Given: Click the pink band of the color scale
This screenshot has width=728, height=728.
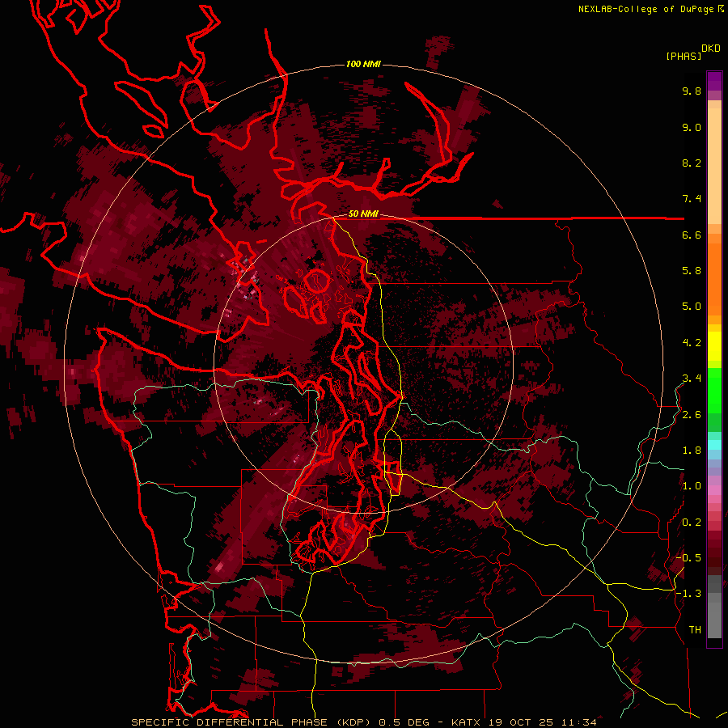Looking at the screenshot, I should (714, 490).
